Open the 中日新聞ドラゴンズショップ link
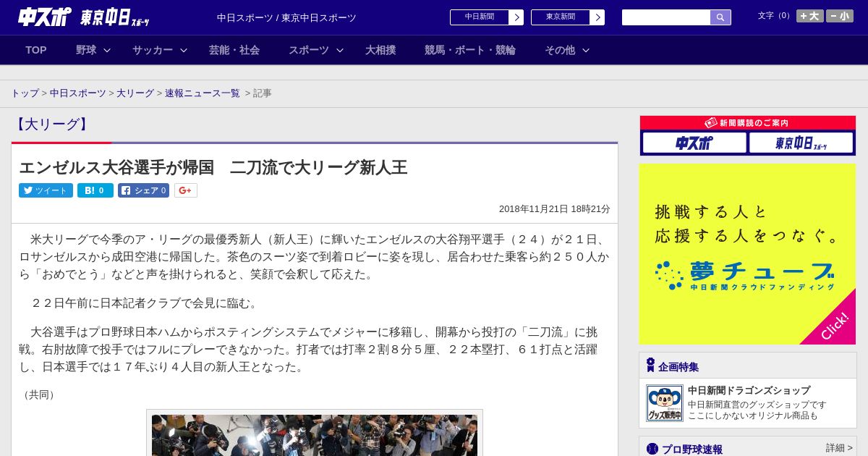Image resolution: width=868 pixels, height=456 pixels. pyautogui.click(x=749, y=390)
